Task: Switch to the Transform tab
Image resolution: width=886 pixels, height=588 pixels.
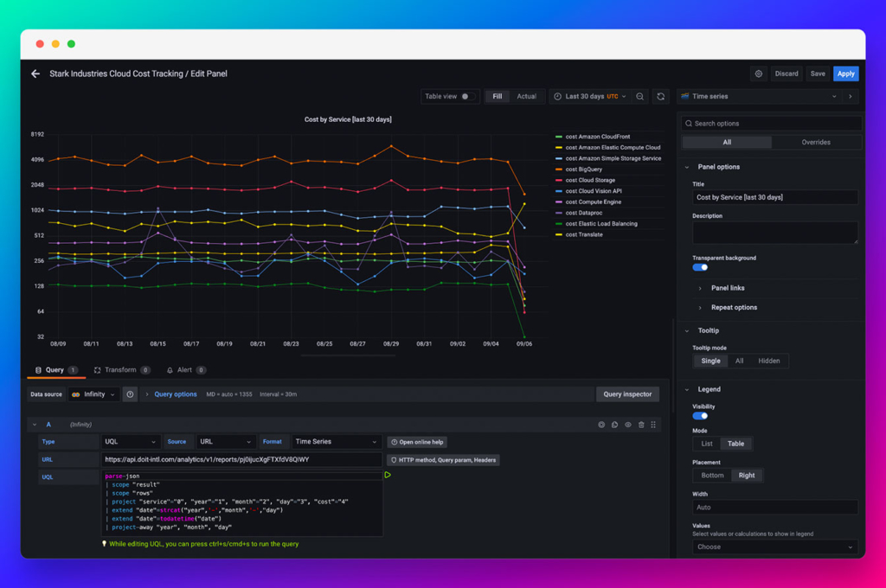Action: (x=121, y=370)
